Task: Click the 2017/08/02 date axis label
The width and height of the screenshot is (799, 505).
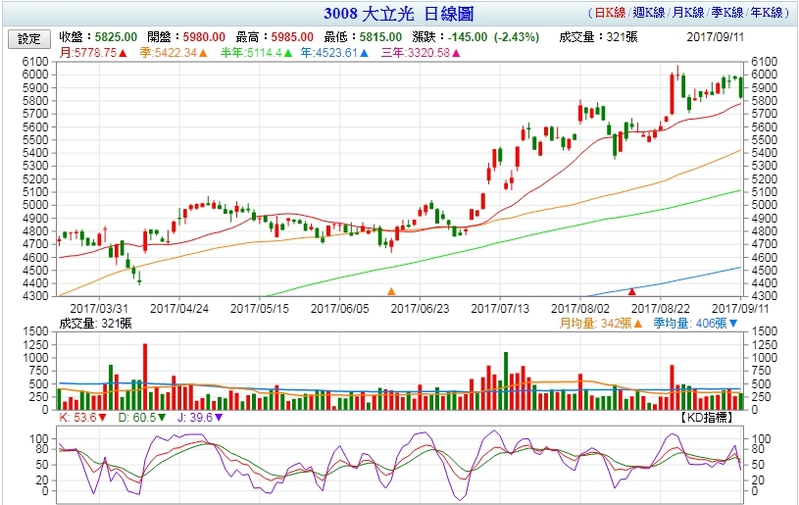Action: coord(580,309)
